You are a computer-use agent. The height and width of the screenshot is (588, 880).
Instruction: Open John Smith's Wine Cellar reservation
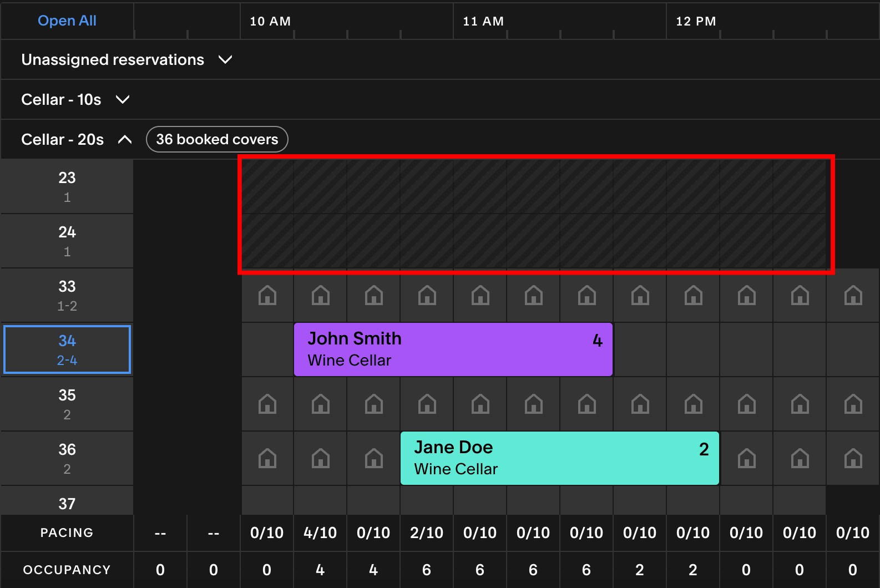(x=453, y=349)
